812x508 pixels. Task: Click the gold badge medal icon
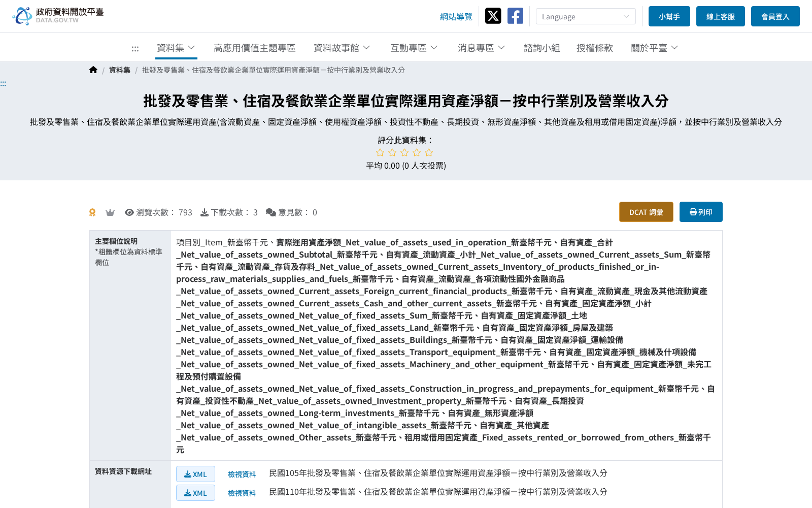pos(92,212)
